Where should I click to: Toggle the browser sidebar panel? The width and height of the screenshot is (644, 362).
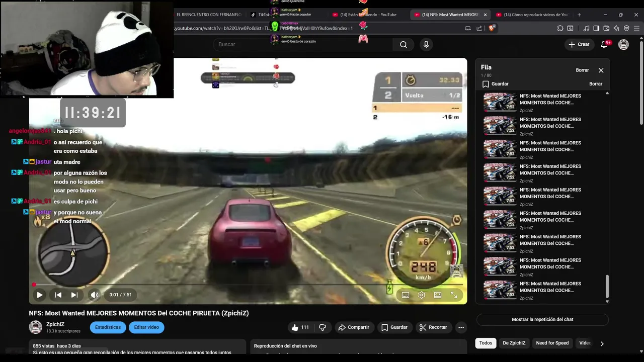pos(596,28)
